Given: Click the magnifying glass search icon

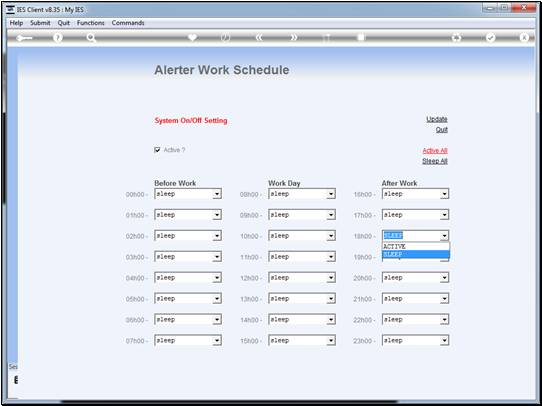Looking at the screenshot, I should click(x=91, y=38).
